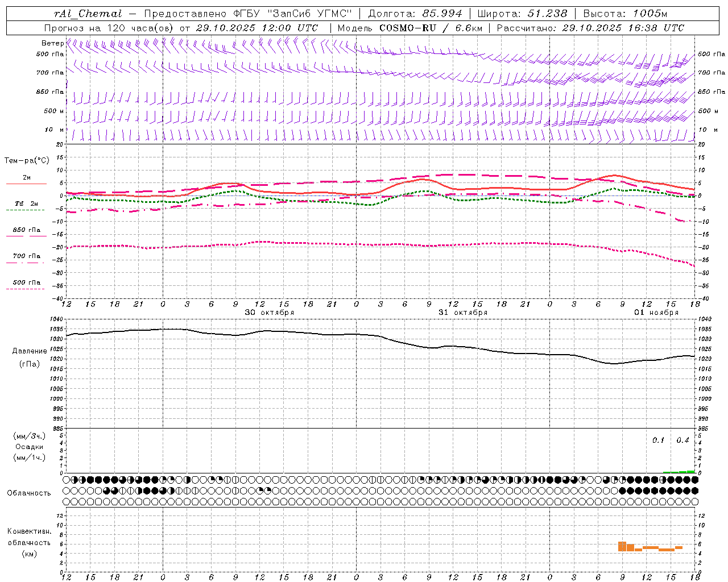Click the station title rAl_Chemal

[x=88, y=14]
